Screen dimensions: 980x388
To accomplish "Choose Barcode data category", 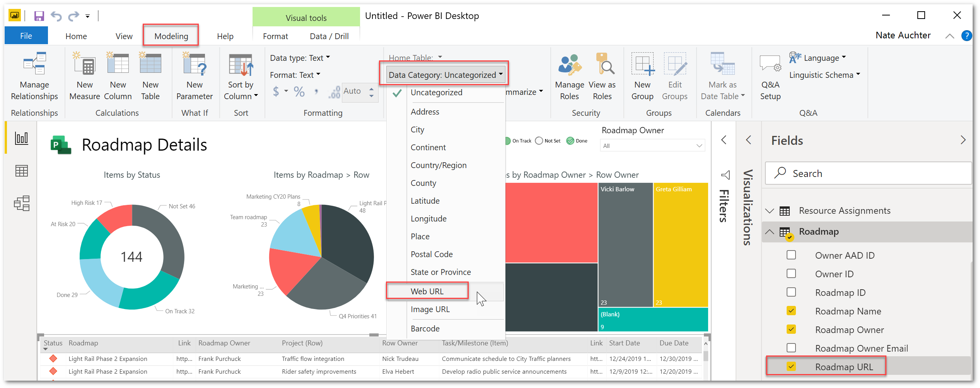I will click(425, 328).
